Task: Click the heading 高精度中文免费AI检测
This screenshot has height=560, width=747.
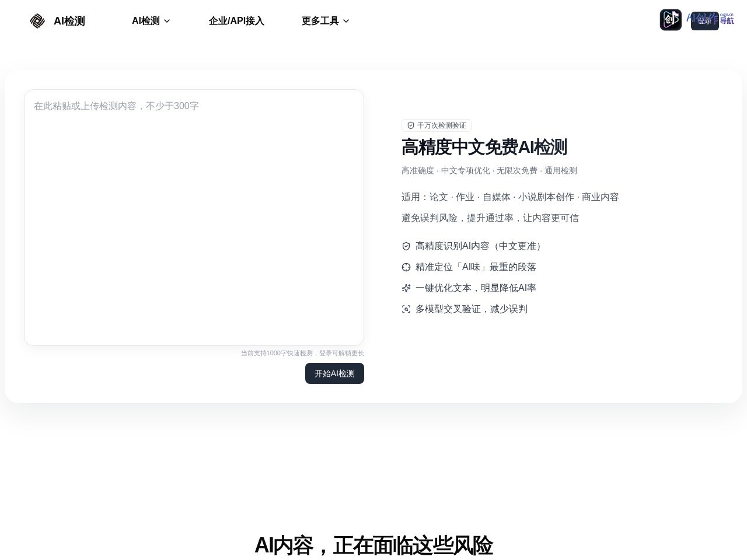Action: (x=484, y=147)
